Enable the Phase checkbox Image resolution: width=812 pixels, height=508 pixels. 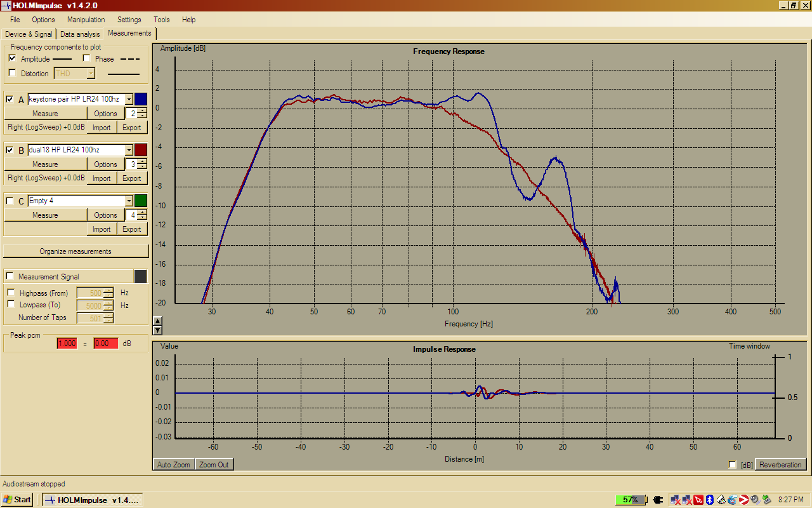[87, 58]
